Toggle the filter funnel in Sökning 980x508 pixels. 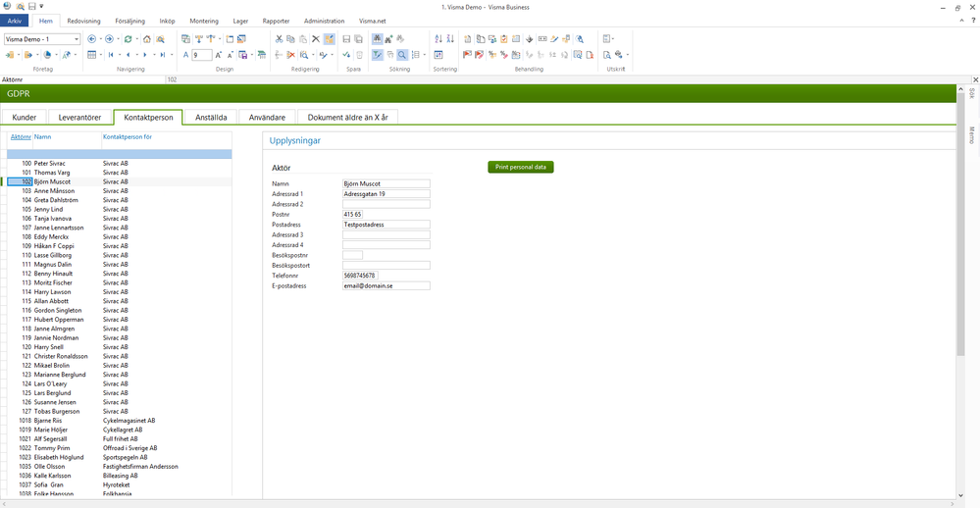(378, 55)
